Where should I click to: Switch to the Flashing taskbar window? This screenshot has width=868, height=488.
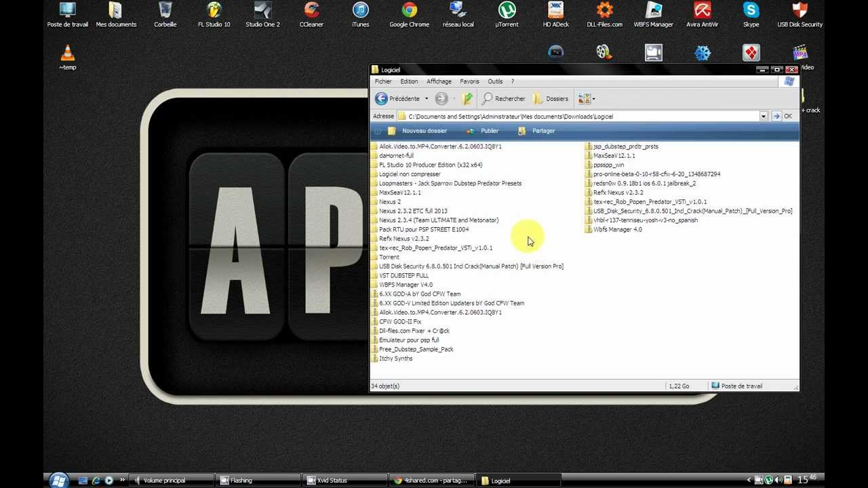click(x=257, y=481)
